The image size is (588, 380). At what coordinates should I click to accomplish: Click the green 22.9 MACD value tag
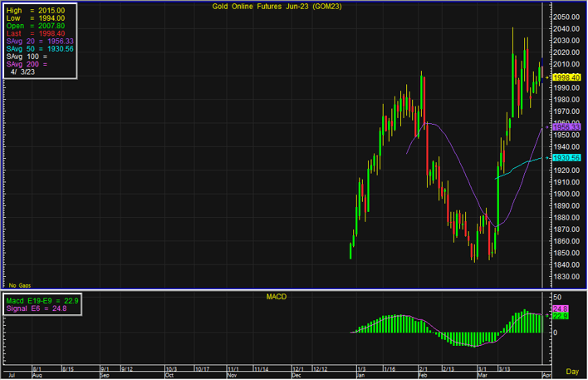[560, 316]
